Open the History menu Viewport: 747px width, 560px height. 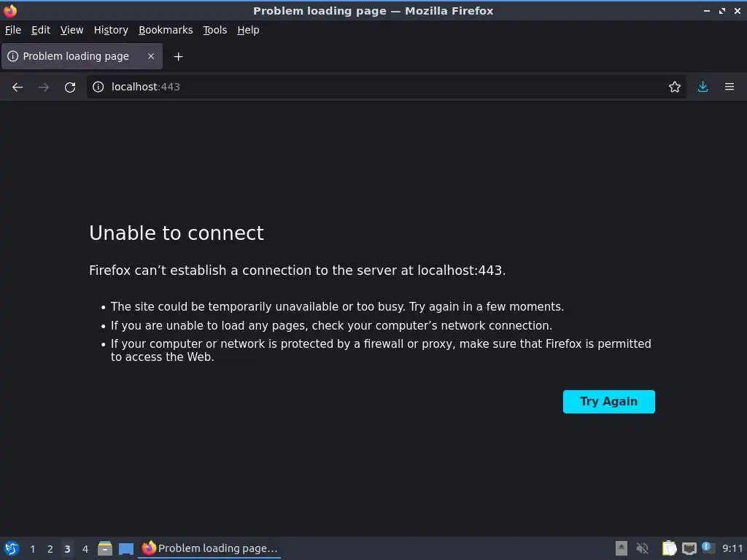(x=111, y=30)
